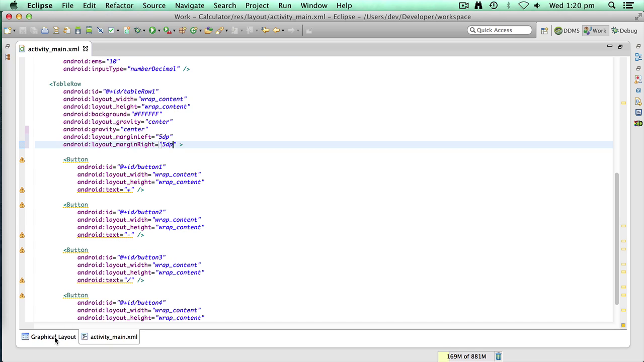Viewport: 644px width, 362px height.
Task: Open the LogCat Android icon in right trim
Action: (x=638, y=124)
